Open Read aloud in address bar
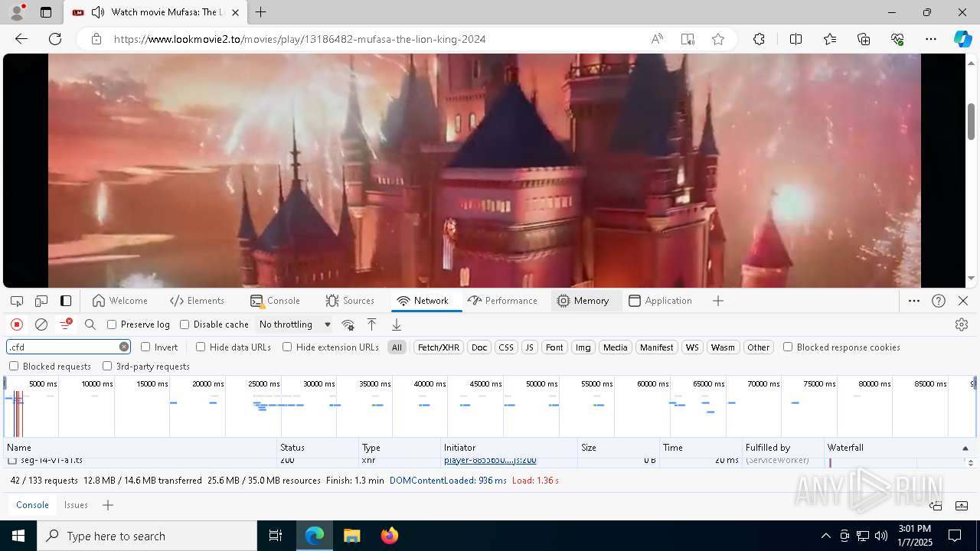 657,39
